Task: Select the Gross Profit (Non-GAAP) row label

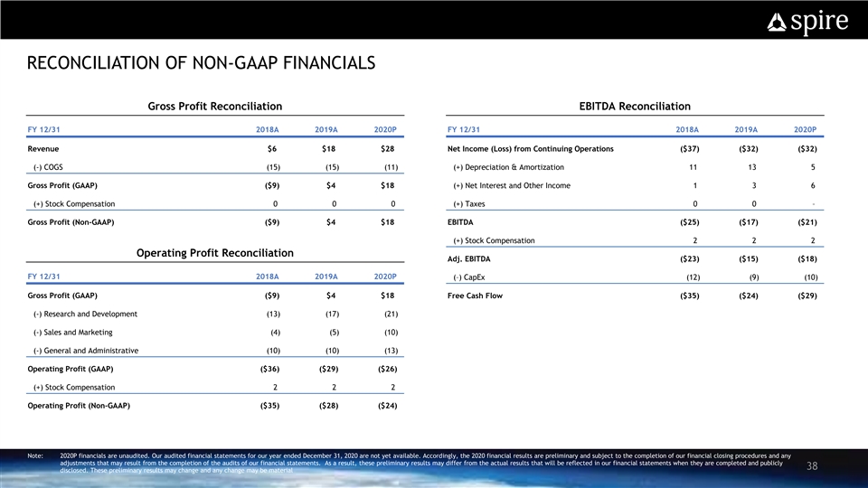Action: tap(71, 221)
